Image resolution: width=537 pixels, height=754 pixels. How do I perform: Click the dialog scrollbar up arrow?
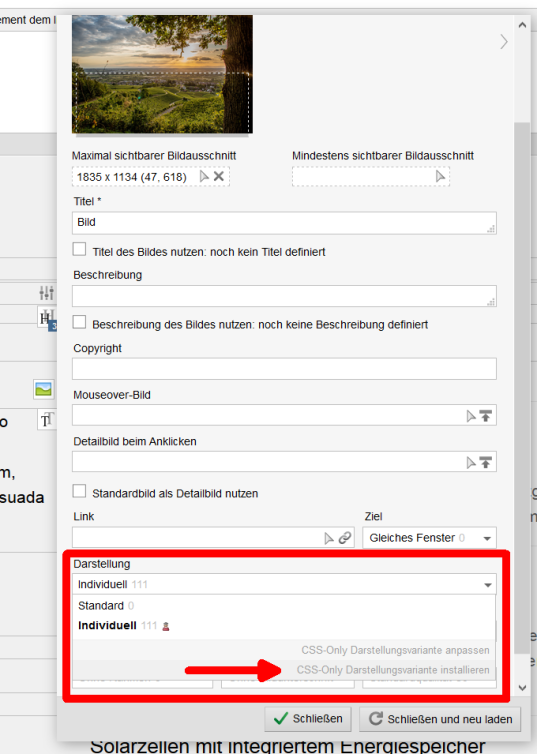(x=522, y=25)
